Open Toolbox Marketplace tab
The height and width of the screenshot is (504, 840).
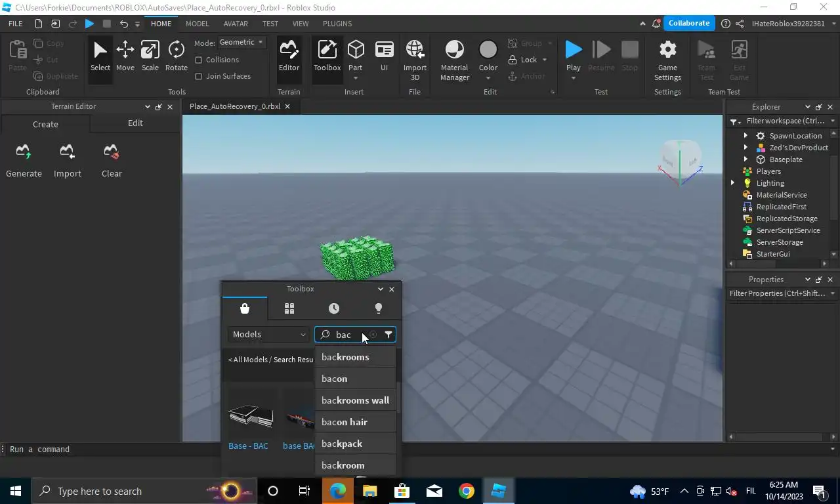[x=245, y=308]
